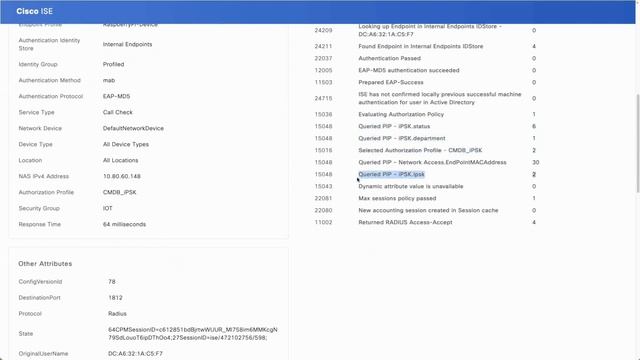Click the 'DestinationPort' field label

[39, 298]
